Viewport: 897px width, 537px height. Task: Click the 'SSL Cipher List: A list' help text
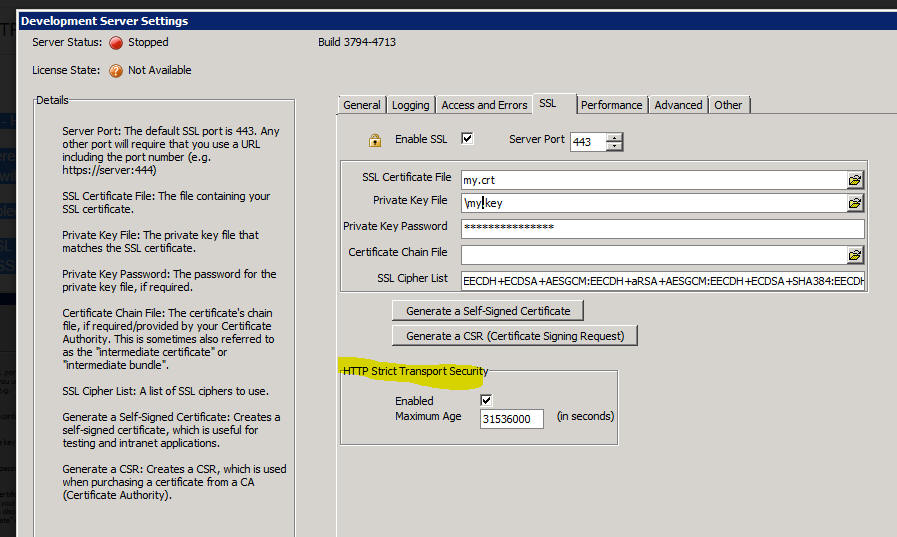coord(165,391)
